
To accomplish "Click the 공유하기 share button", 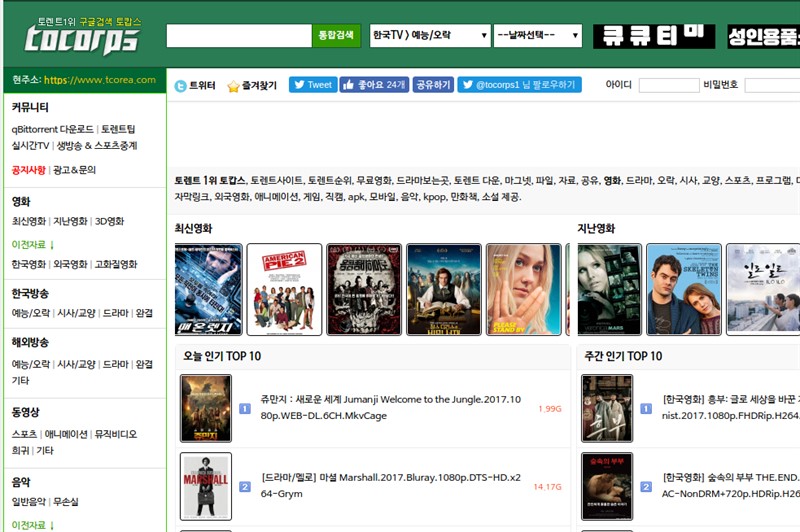I will point(433,85).
